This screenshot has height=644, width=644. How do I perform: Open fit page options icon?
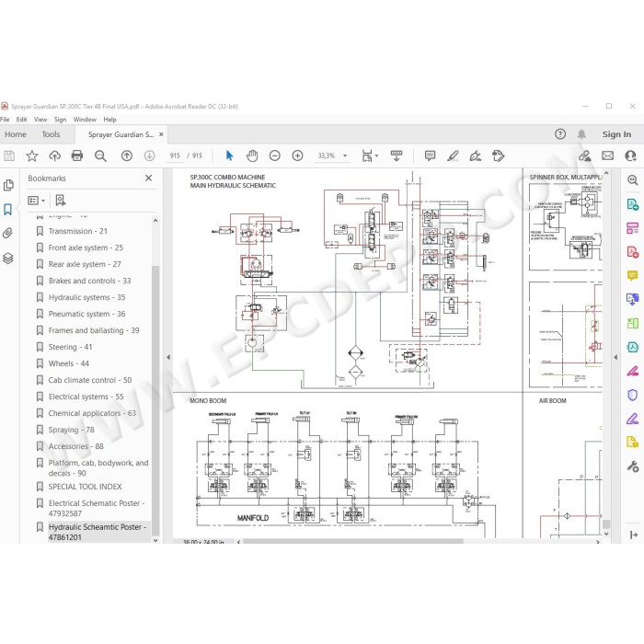point(370,155)
